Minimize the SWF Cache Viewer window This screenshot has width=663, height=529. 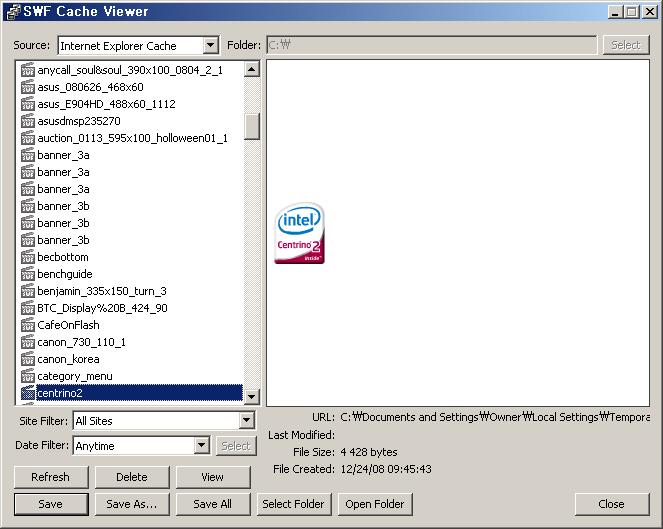click(615, 11)
